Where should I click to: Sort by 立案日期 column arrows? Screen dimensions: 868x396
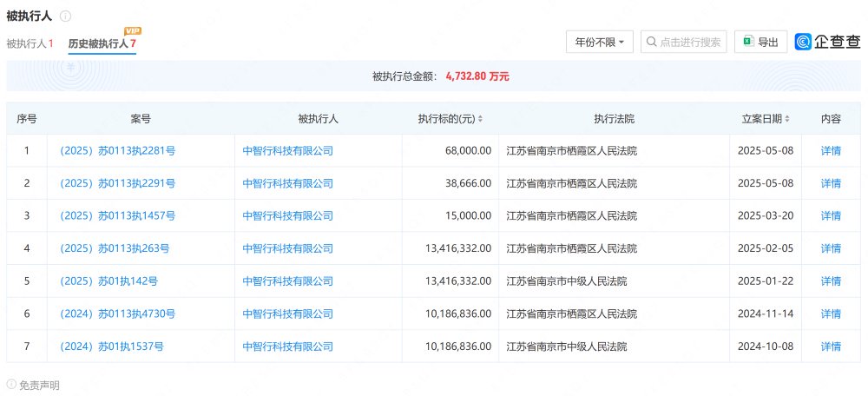click(x=786, y=119)
